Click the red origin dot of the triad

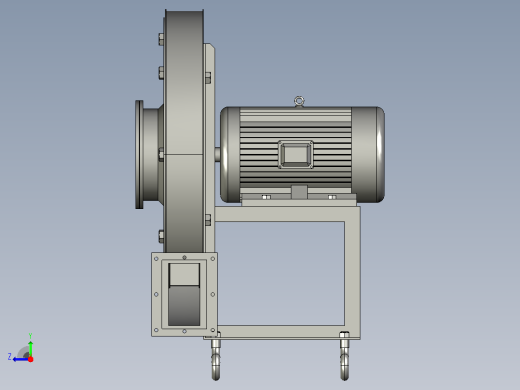click(31, 359)
